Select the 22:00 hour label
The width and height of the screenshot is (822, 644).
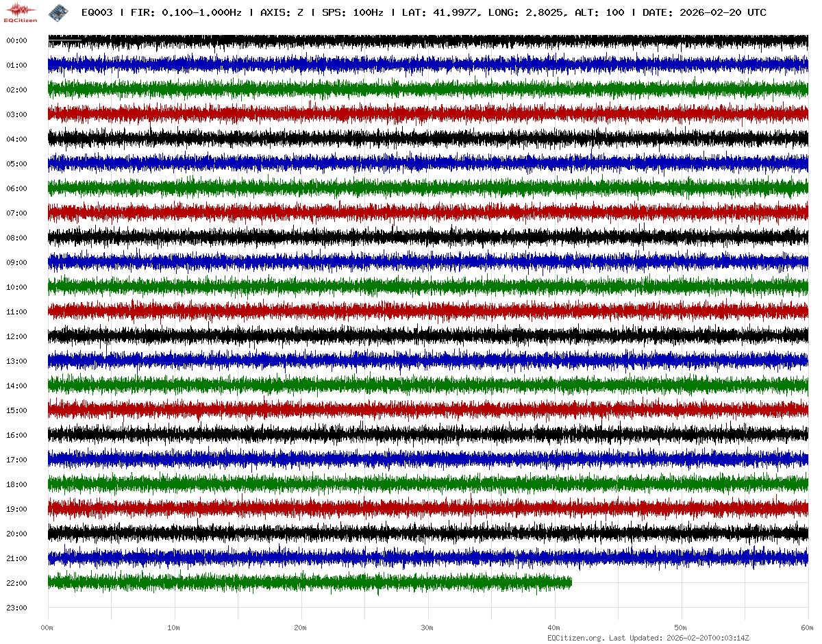(16, 583)
